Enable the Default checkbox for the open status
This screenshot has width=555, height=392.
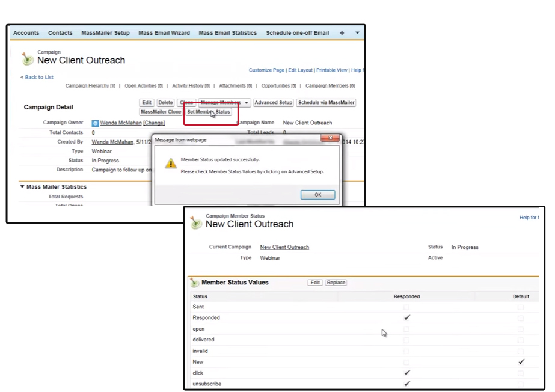520,329
